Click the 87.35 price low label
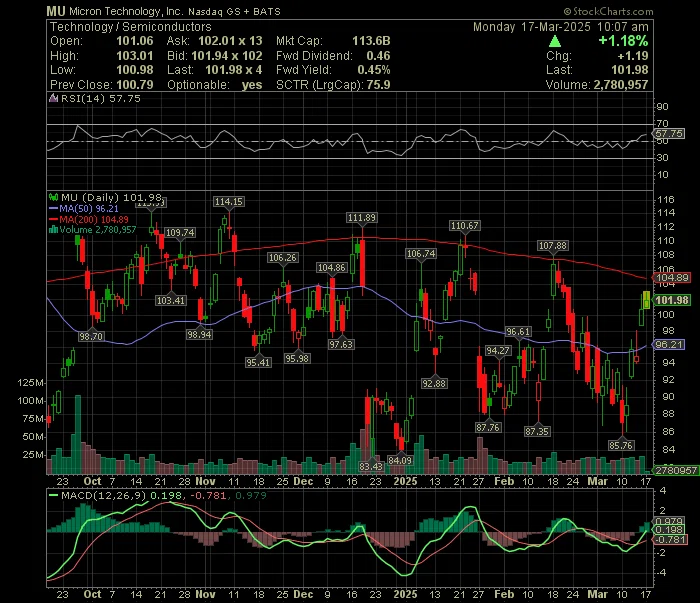 pos(537,432)
